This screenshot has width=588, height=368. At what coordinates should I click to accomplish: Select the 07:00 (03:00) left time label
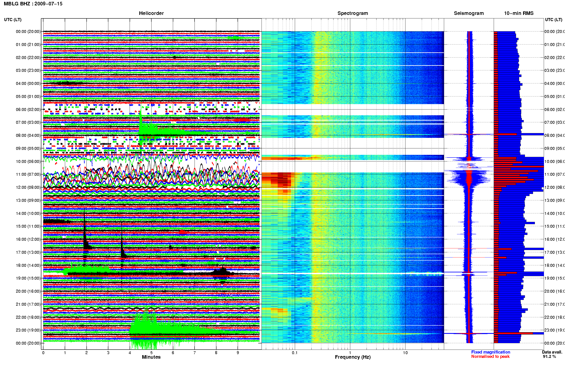coord(28,122)
